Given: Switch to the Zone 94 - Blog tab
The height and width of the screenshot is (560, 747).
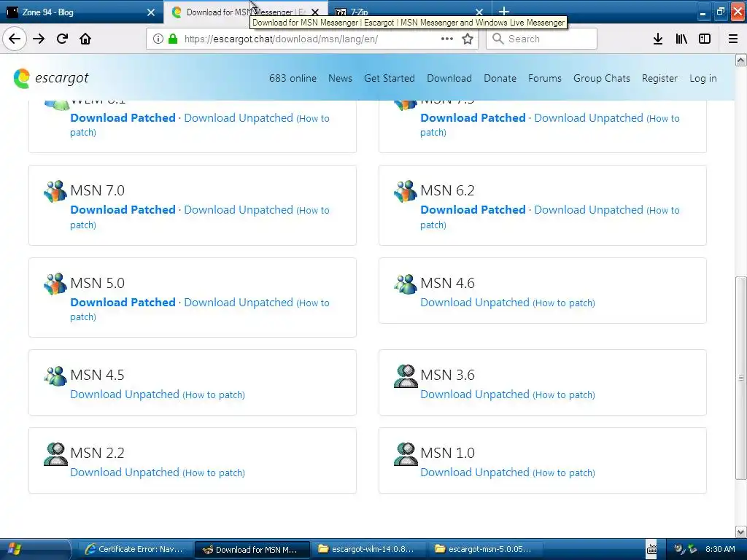Looking at the screenshot, I should click(81, 12).
